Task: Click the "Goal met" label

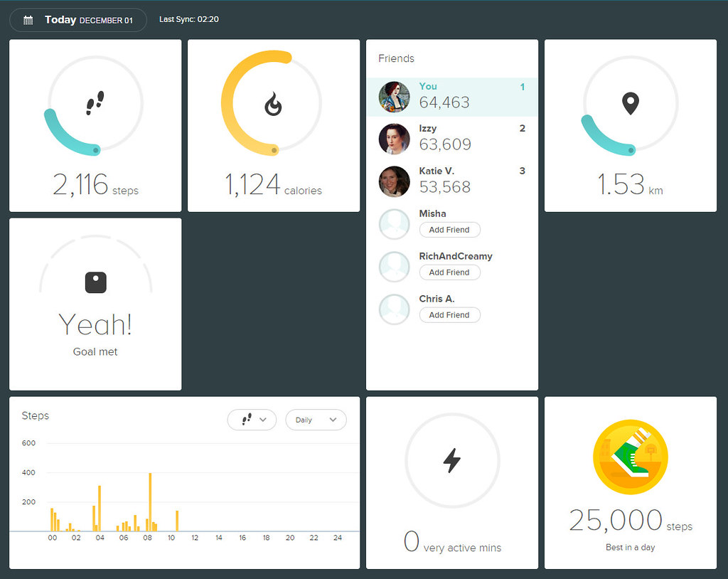Action: pyautogui.click(x=95, y=352)
